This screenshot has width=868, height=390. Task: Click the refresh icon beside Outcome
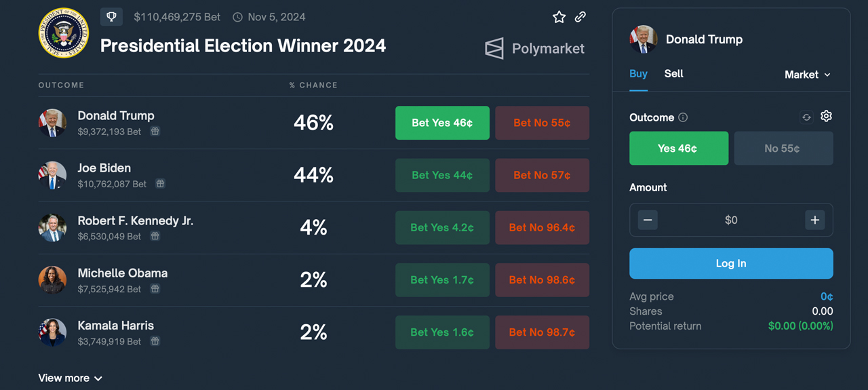806,117
